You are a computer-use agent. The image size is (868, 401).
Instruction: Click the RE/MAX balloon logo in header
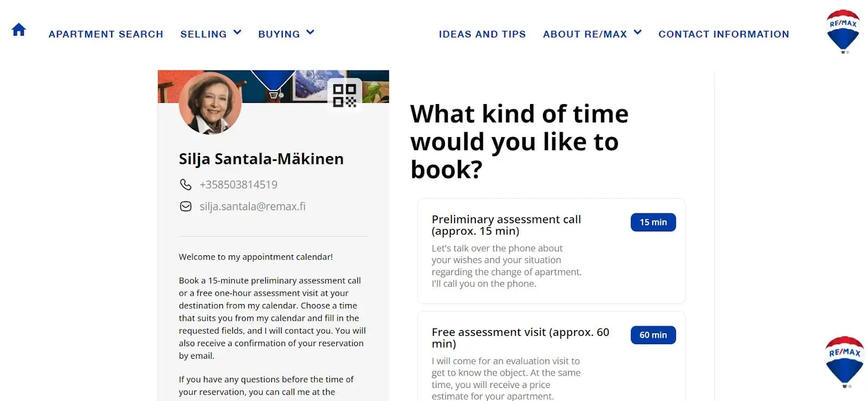coord(843,31)
